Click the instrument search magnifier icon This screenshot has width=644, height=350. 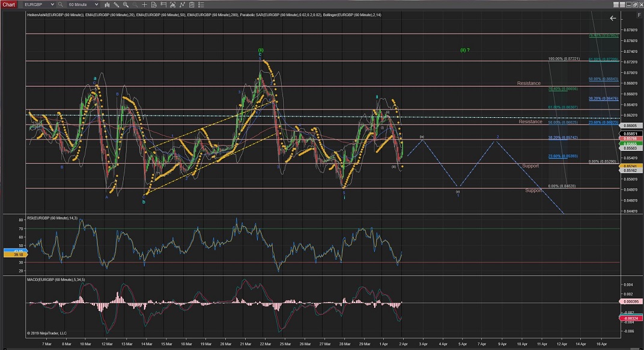coord(60,5)
